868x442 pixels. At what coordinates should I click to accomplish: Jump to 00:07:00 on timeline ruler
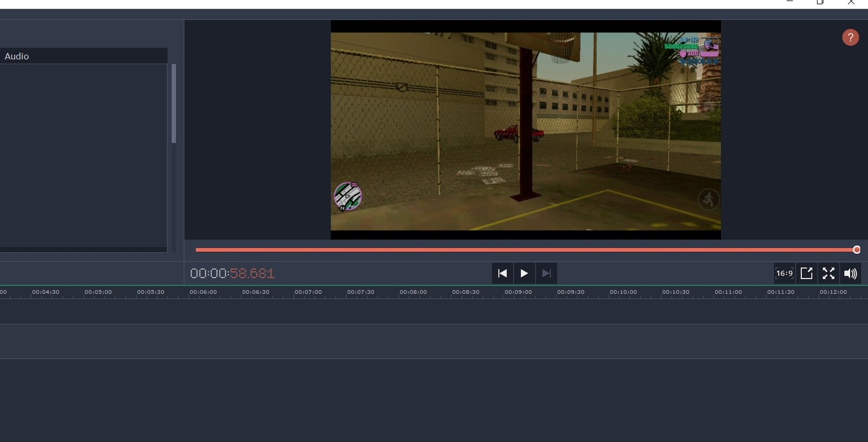(308, 292)
